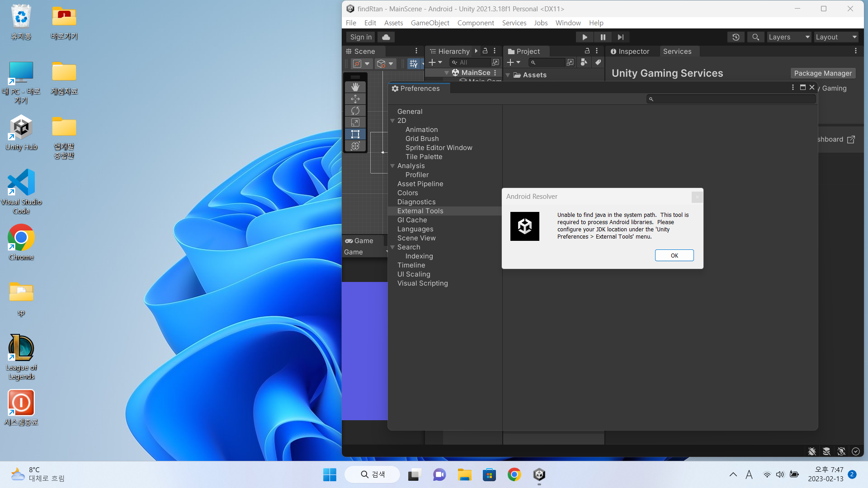Viewport: 868px width, 488px height.
Task: Open the Scene pivot mode dropdown
Action: (x=362, y=64)
